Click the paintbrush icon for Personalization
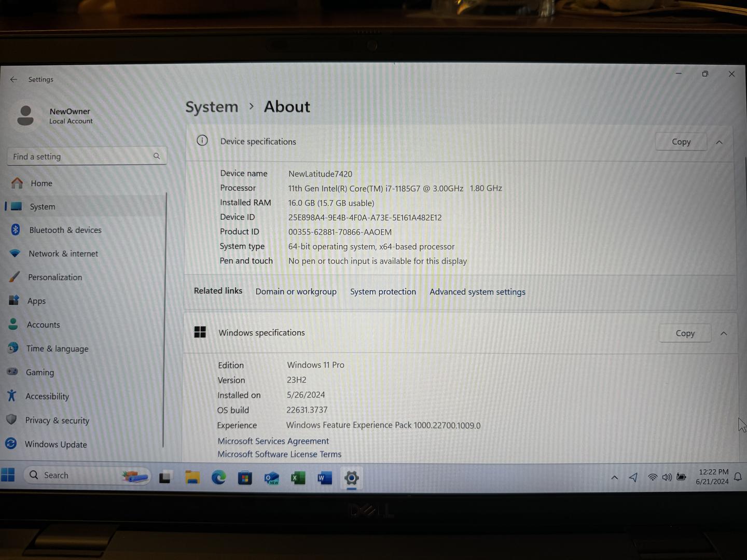Screen dimensions: 747x560 pyautogui.click(x=15, y=276)
